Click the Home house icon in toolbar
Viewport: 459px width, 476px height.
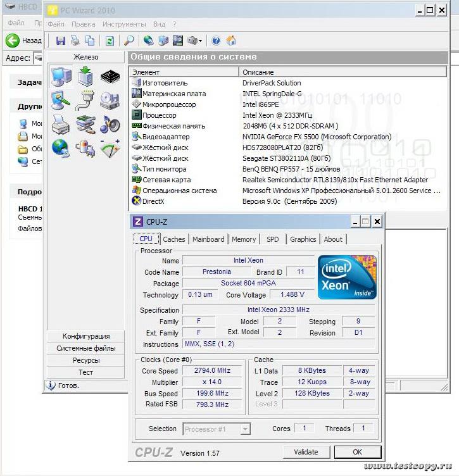pos(231,41)
